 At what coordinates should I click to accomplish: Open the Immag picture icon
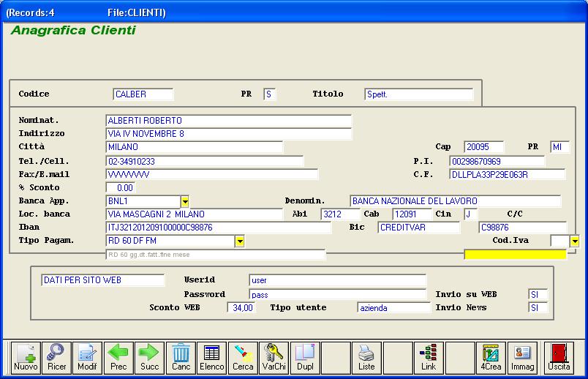[522, 358]
